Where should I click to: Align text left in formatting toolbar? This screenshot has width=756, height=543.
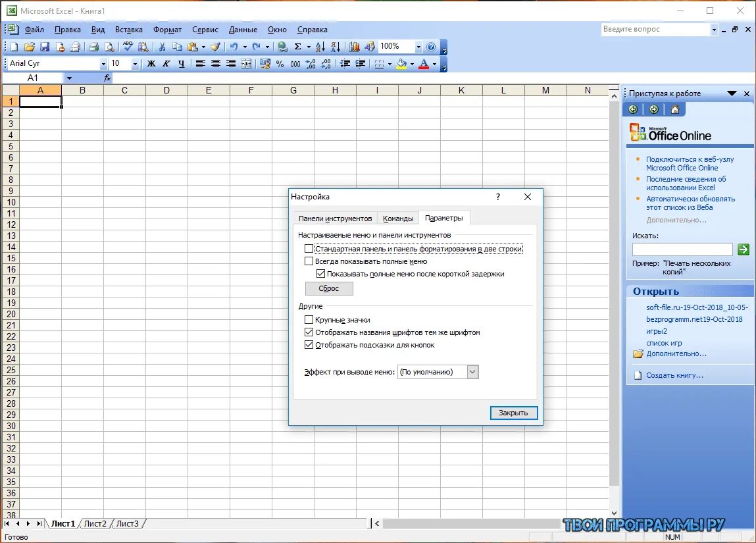pos(201,64)
